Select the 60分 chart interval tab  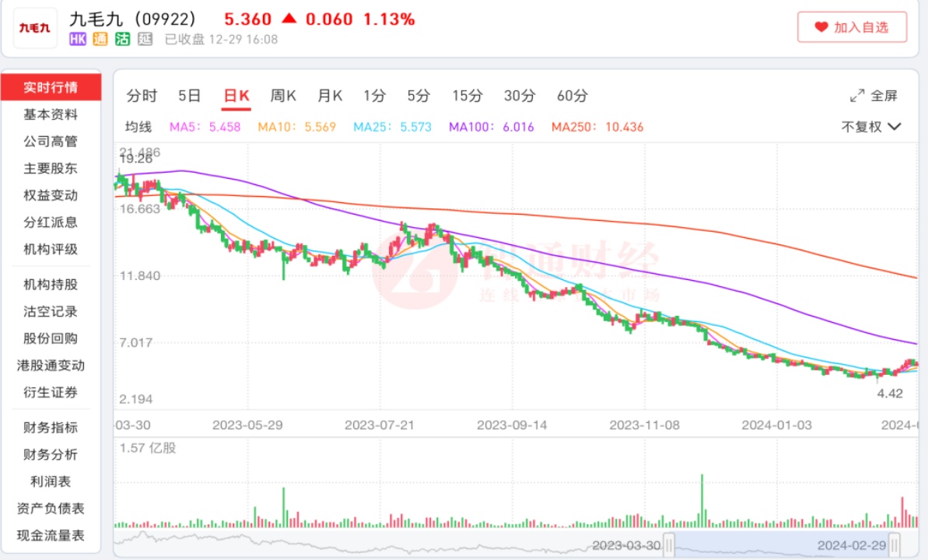(x=572, y=96)
